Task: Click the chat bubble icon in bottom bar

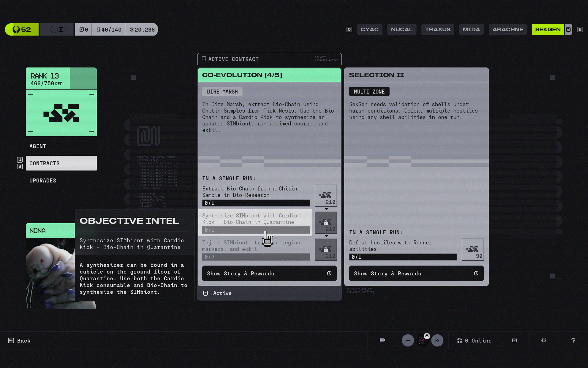Action: pyautogui.click(x=382, y=340)
